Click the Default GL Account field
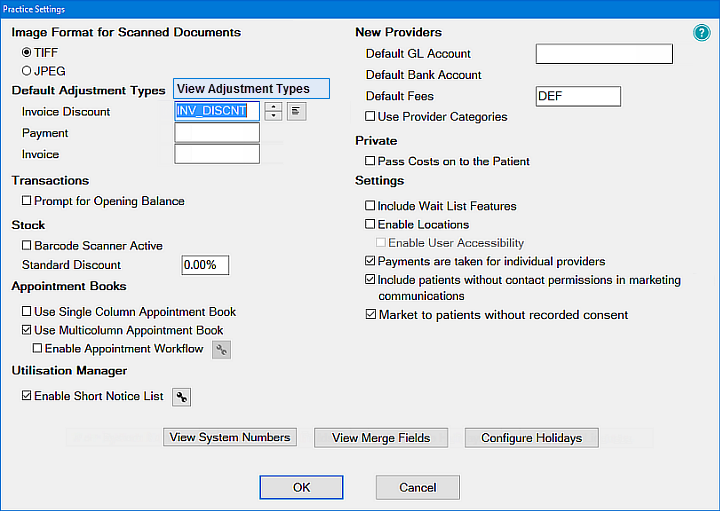The height and width of the screenshot is (511, 720). coord(604,54)
